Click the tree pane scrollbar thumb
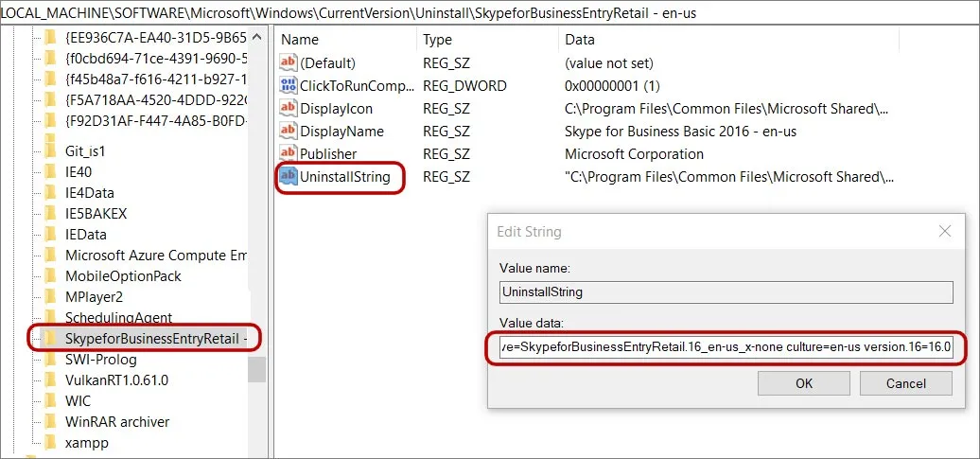Screen dimensions: 980x459 (x=257, y=369)
